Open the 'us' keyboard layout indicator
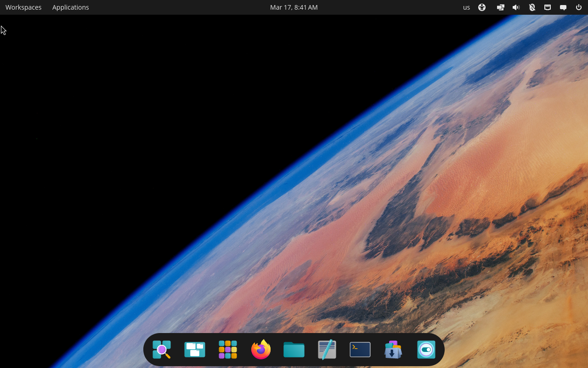The image size is (588, 368). coord(467,7)
